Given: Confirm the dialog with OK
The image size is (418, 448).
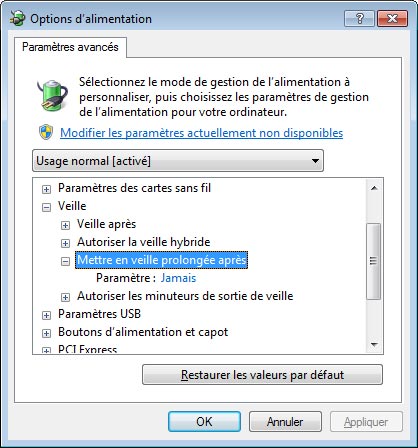Looking at the screenshot, I should coord(204,422).
